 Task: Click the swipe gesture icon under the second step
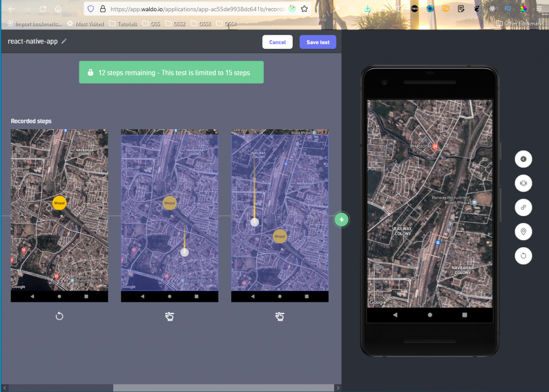169,316
